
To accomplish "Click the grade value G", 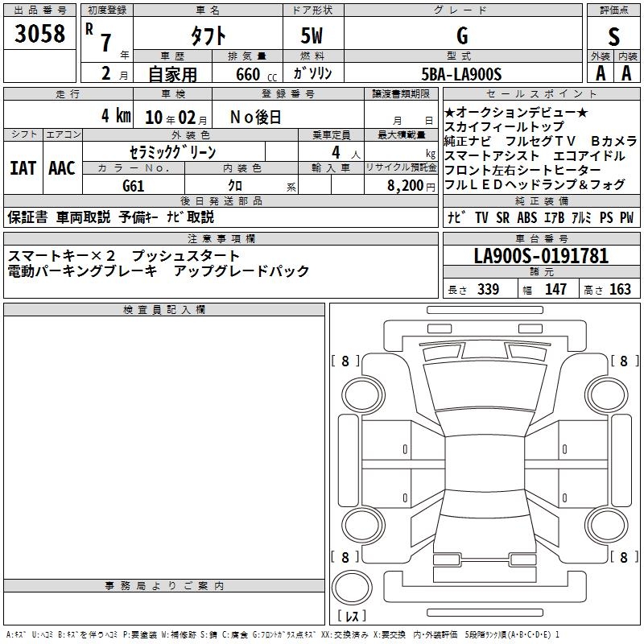I will (x=462, y=35).
